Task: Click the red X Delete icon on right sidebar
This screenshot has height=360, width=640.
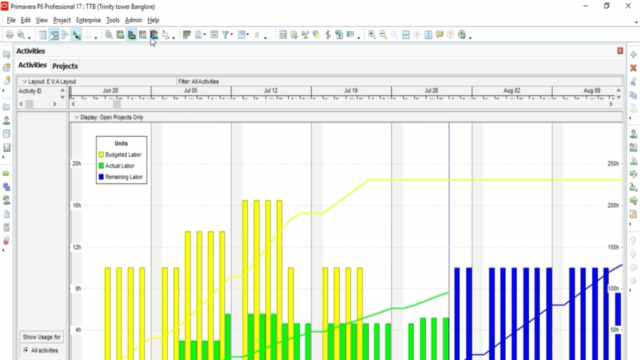Action: [633, 68]
